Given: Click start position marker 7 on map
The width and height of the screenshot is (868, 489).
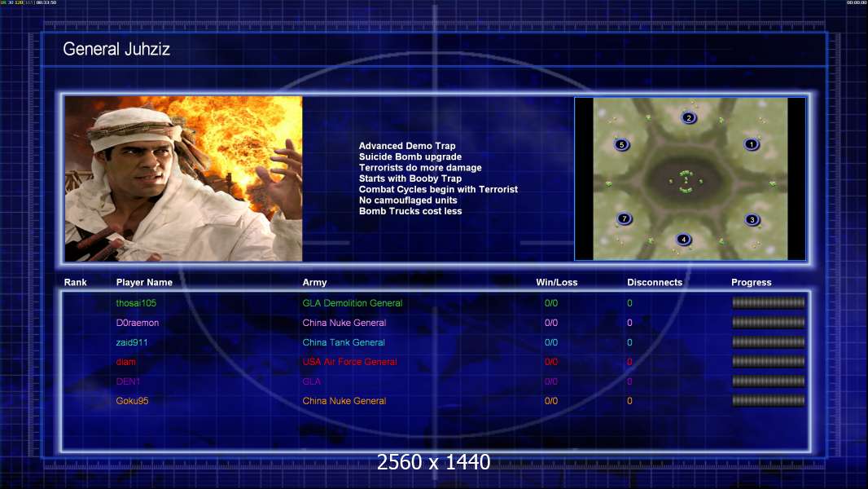Looking at the screenshot, I should 625,218.
